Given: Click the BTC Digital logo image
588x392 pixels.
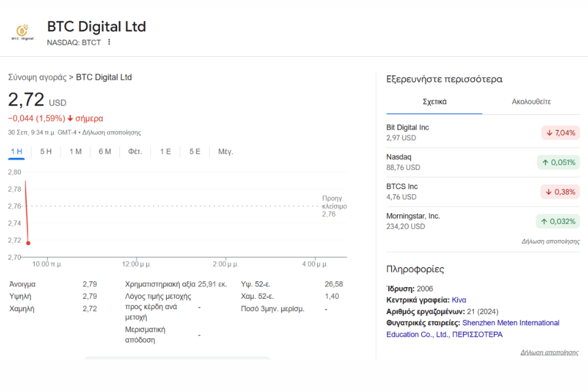Looking at the screenshot, I should point(22,32).
